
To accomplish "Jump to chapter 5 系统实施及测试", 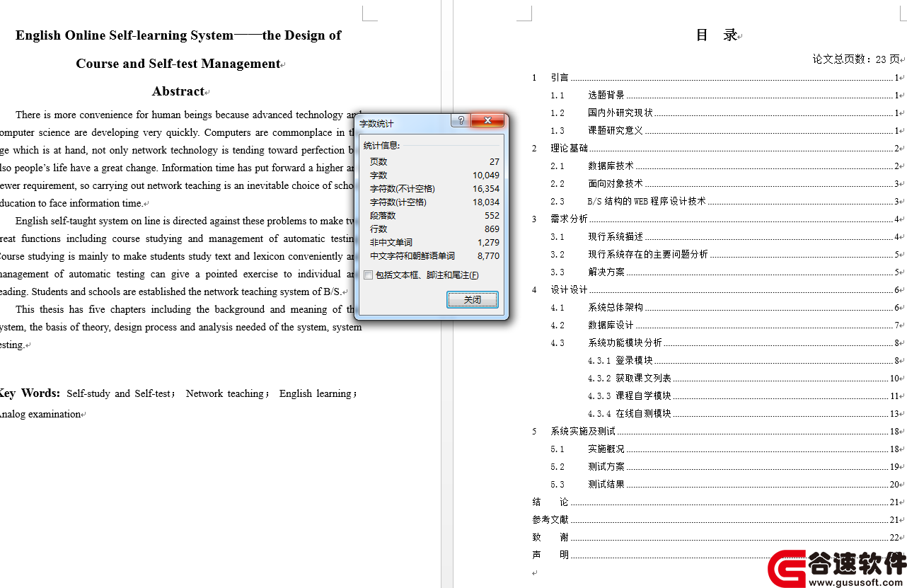I will coord(716,432).
